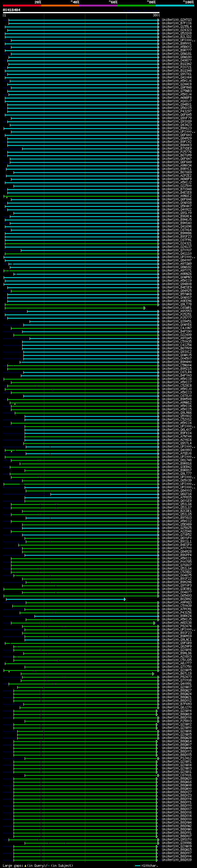Select hit label UniRef100_B9R777
Image resolution: width=197 pixels, height=868 pixels.
[x=177, y=50]
